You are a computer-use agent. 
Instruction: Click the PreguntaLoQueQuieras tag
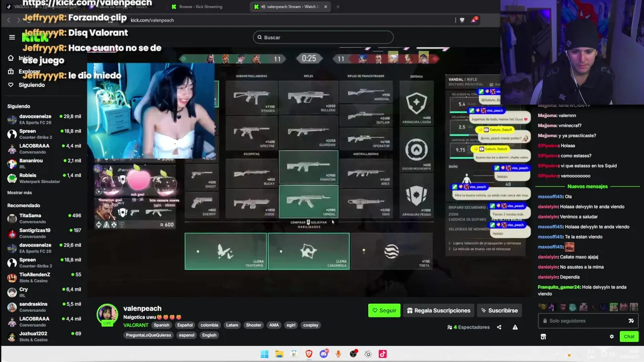pyautogui.click(x=148, y=335)
